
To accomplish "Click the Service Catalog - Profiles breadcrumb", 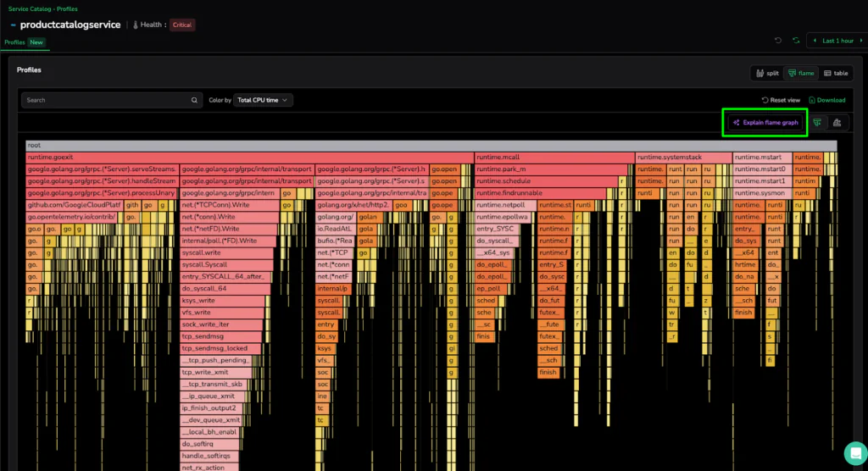I will pyautogui.click(x=42, y=8).
